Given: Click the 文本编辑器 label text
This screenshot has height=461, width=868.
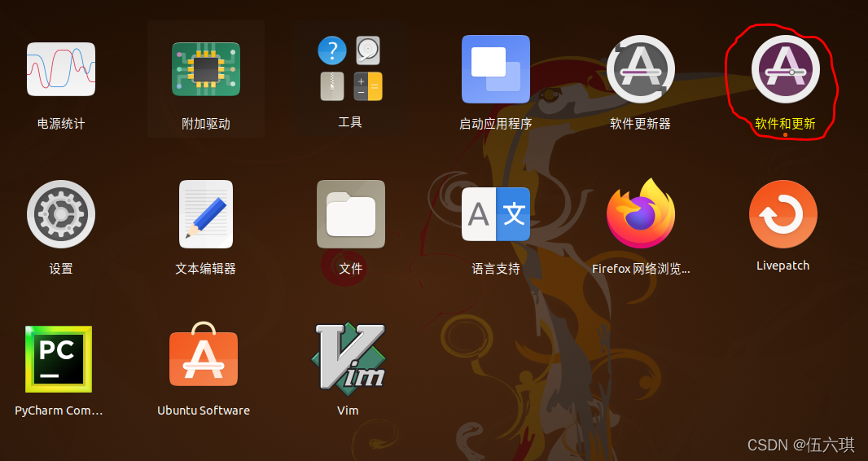Looking at the screenshot, I should 206,269.
